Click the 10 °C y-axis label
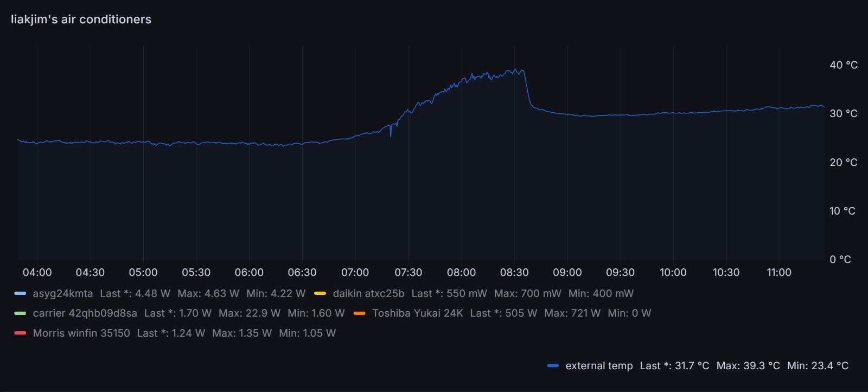This screenshot has height=392, width=868. click(x=843, y=211)
